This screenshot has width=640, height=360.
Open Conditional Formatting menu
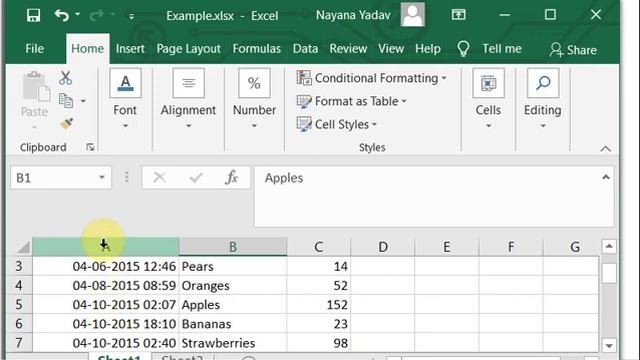[371, 78]
